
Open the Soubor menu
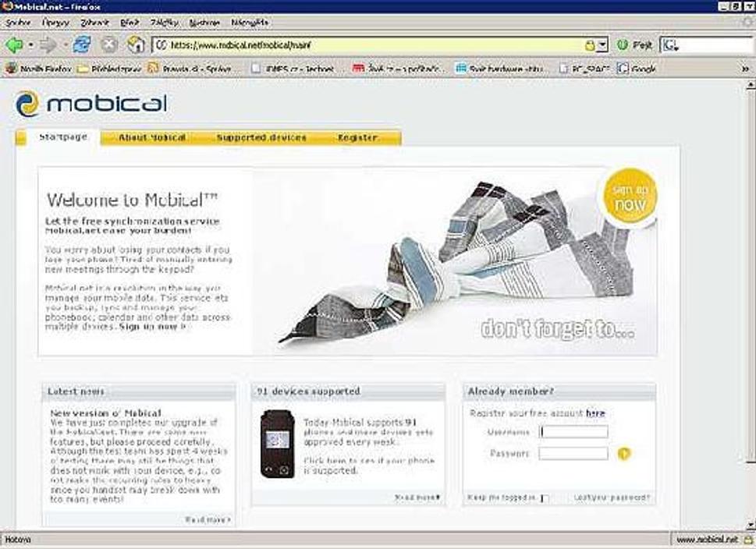(x=18, y=23)
